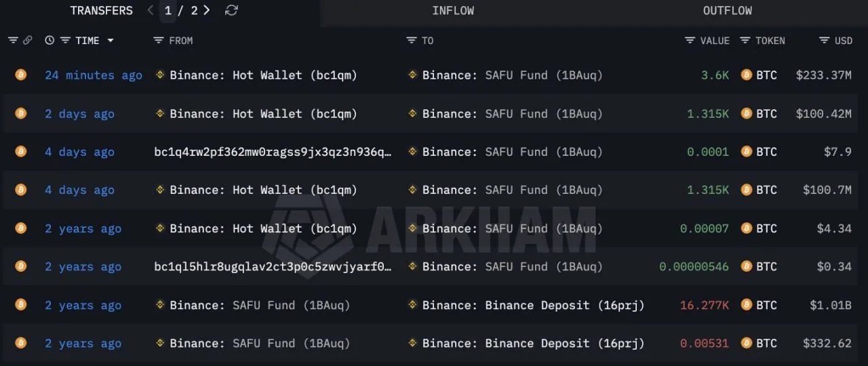Open the "24 minutes ago" transaction link
The height and width of the screenshot is (366, 868).
point(94,75)
